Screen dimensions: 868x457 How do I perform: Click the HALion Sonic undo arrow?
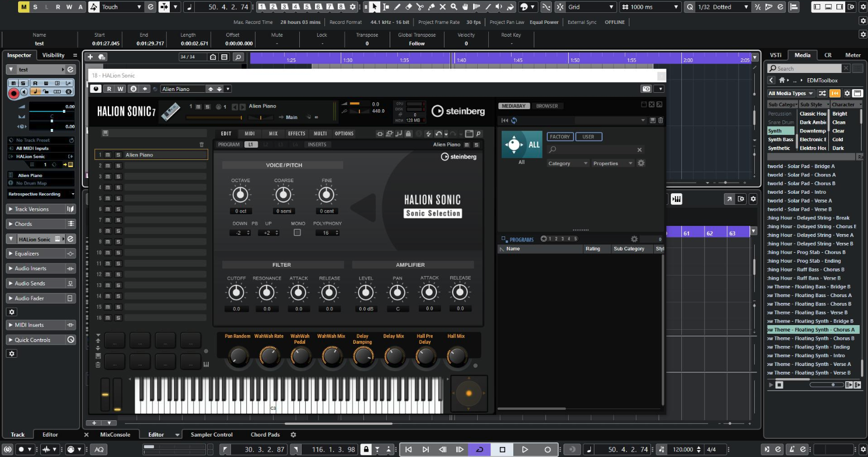pos(438,134)
